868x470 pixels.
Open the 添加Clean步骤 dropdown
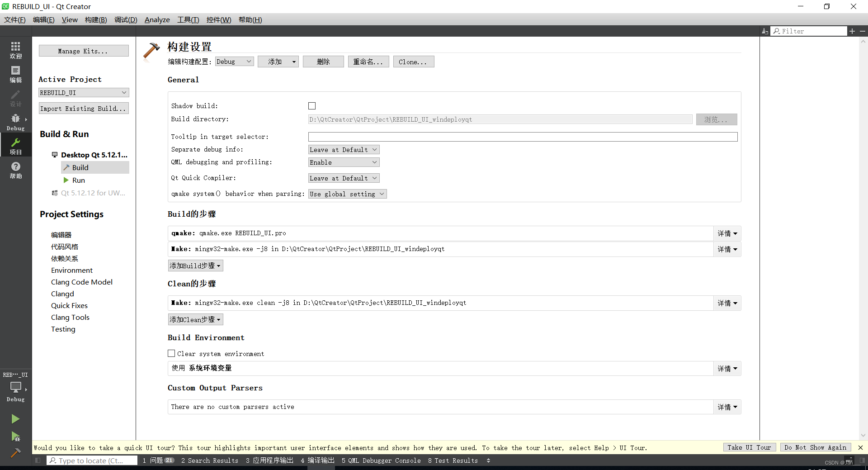coord(195,319)
